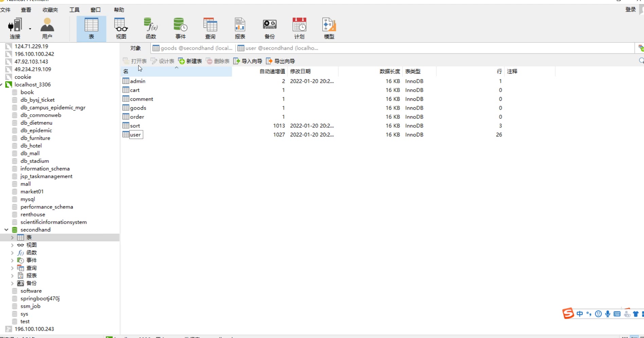Viewport: 644px width, 338px height.
Task: Click the 打开表 (Open Table) button
Action: click(x=135, y=61)
